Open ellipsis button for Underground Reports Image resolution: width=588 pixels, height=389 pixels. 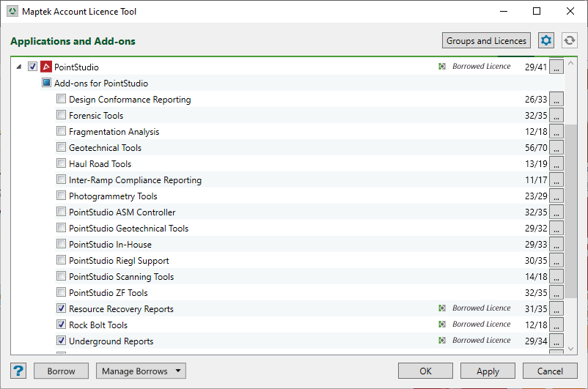[x=556, y=341]
